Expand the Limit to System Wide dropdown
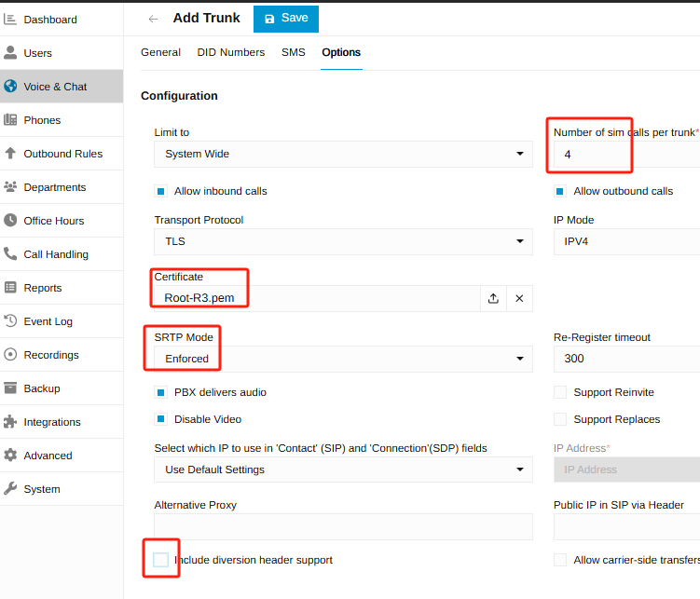The height and width of the screenshot is (599, 700). 343,154
